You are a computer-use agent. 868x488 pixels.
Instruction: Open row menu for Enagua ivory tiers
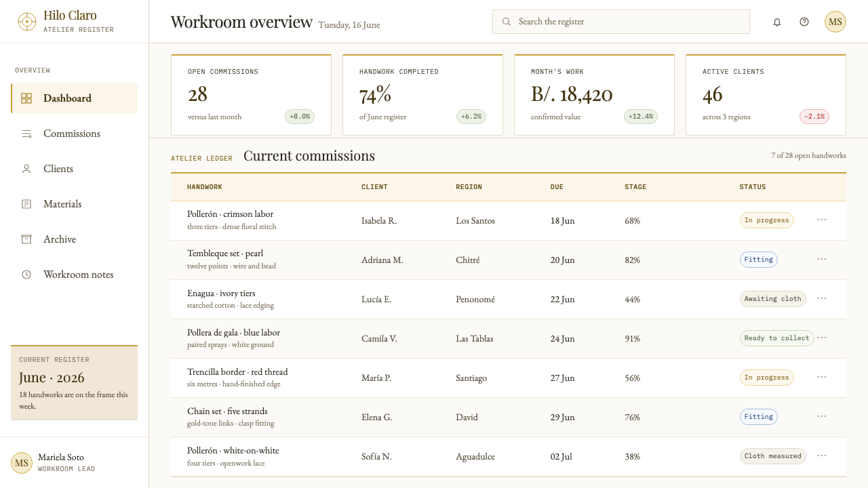pyautogui.click(x=822, y=298)
